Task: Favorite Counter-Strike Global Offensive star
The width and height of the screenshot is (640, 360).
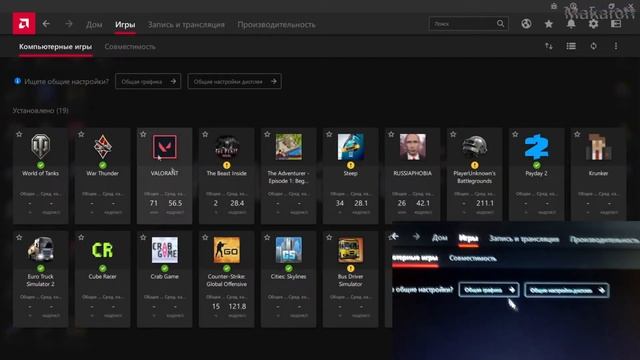Action: click(205, 238)
